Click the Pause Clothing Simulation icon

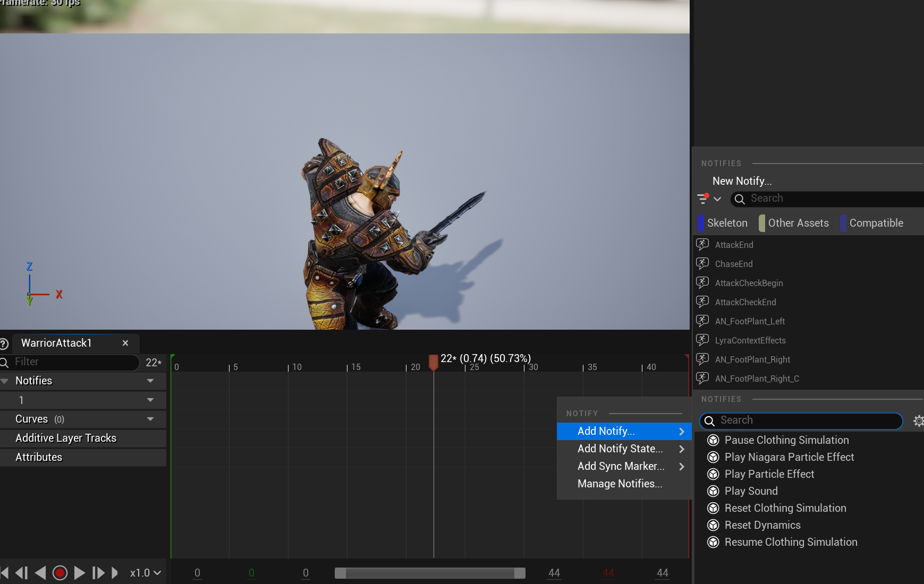pos(714,440)
